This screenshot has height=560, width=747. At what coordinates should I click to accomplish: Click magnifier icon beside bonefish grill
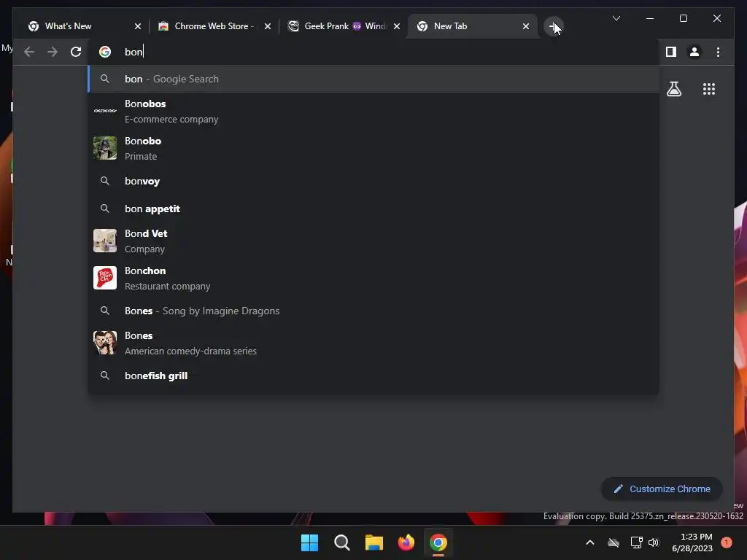point(105,376)
